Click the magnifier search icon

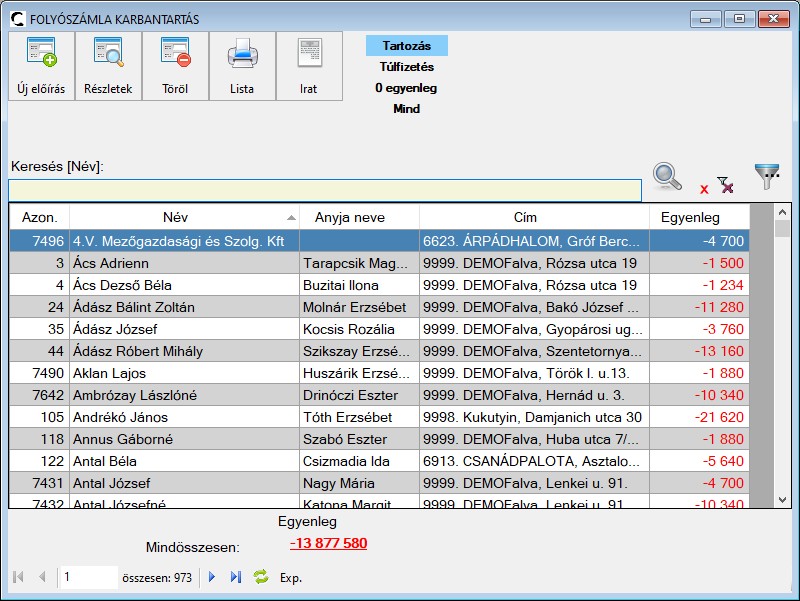[x=668, y=177]
